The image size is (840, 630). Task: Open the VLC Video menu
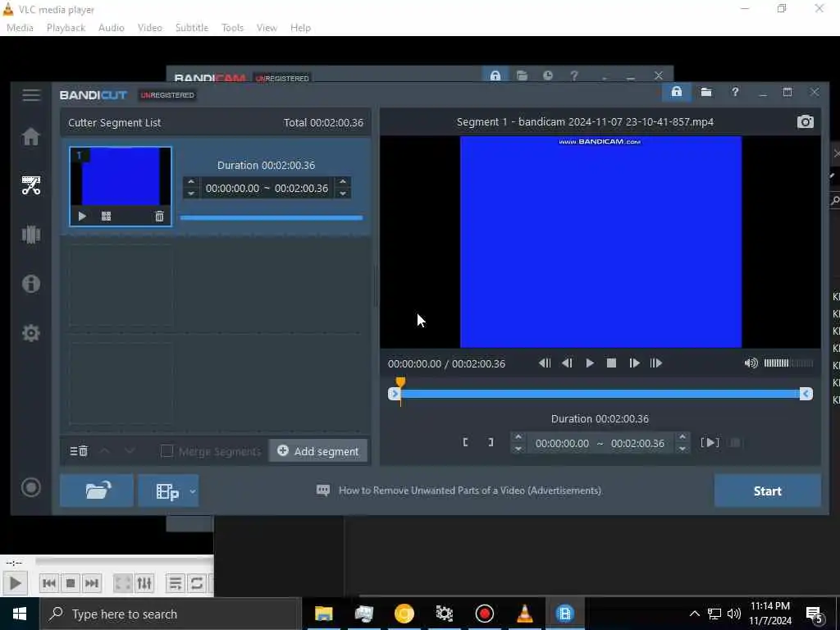coord(149,28)
